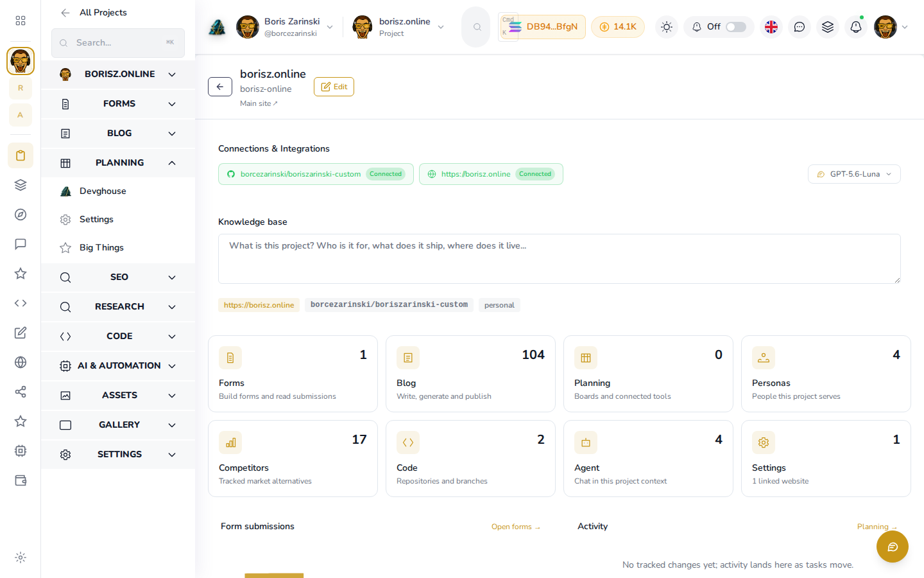924x578 pixels.
Task: Open the speech bubble messages icon in the header
Action: tap(800, 27)
